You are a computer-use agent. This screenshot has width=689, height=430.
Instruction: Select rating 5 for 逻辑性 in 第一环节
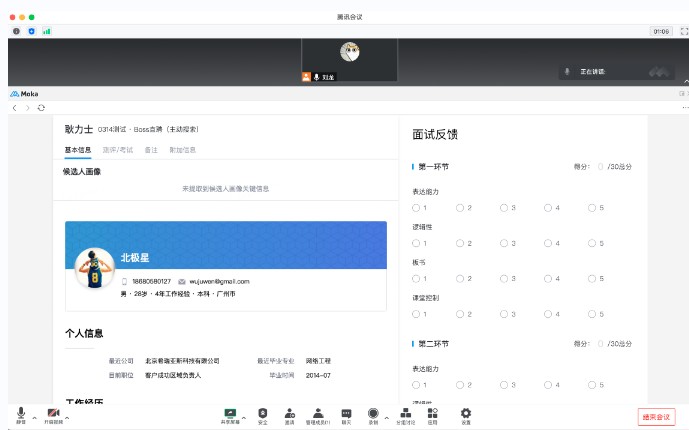pos(592,243)
